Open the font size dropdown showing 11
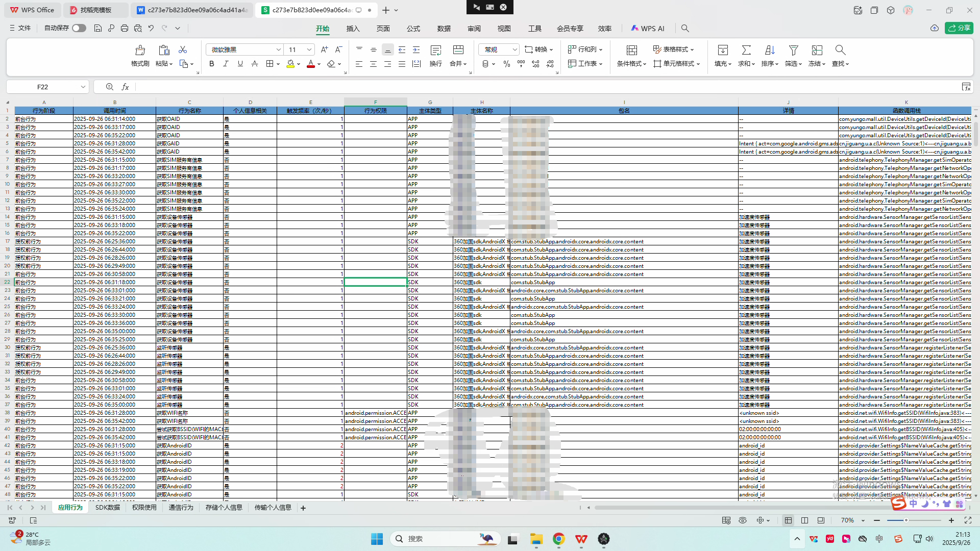 coord(309,49)
